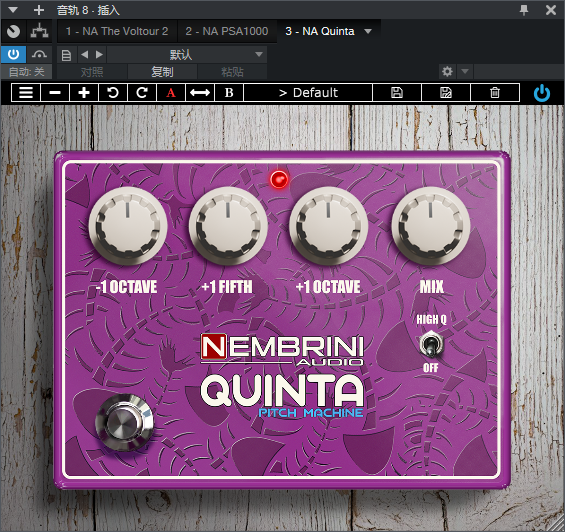Switch to 1 - NA The Voltour 2 tab

pos(117,31)
